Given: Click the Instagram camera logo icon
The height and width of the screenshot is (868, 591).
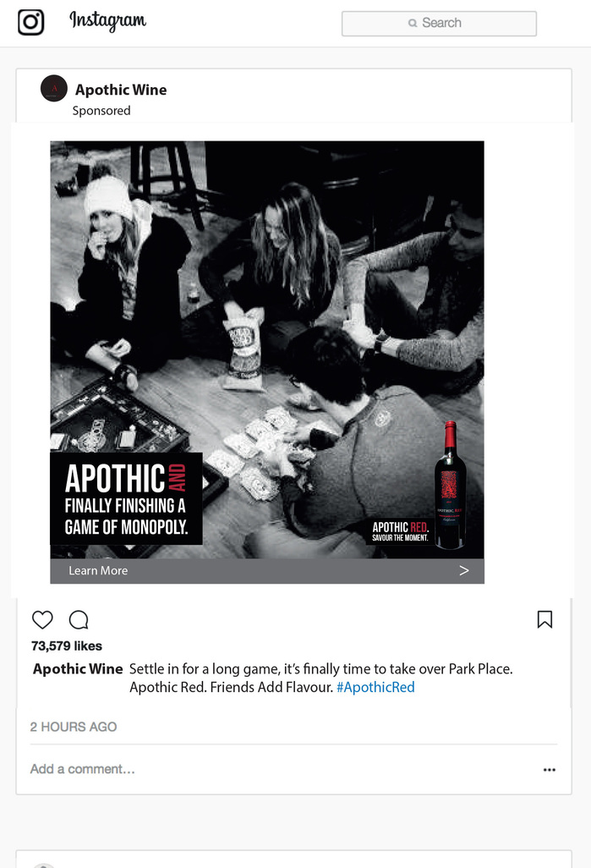Looking at the screenshot, I should pyautogui.click(x=31, y=22).
